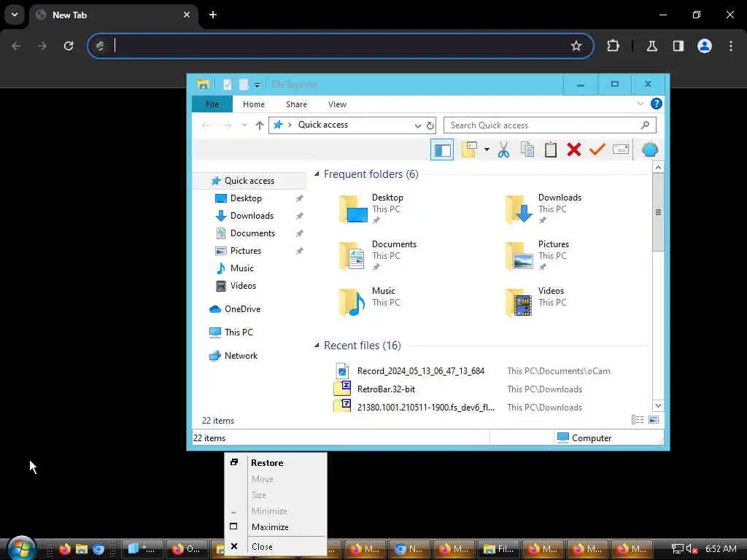The height and width of the screenshot is (560, 747).
Task: Click the Chrome address bar
Action: (341, 46)
